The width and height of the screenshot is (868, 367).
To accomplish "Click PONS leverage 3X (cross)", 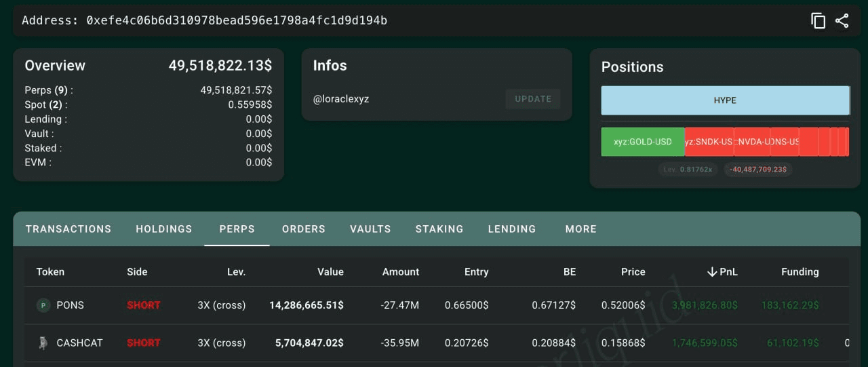I will tap(222, 305).
